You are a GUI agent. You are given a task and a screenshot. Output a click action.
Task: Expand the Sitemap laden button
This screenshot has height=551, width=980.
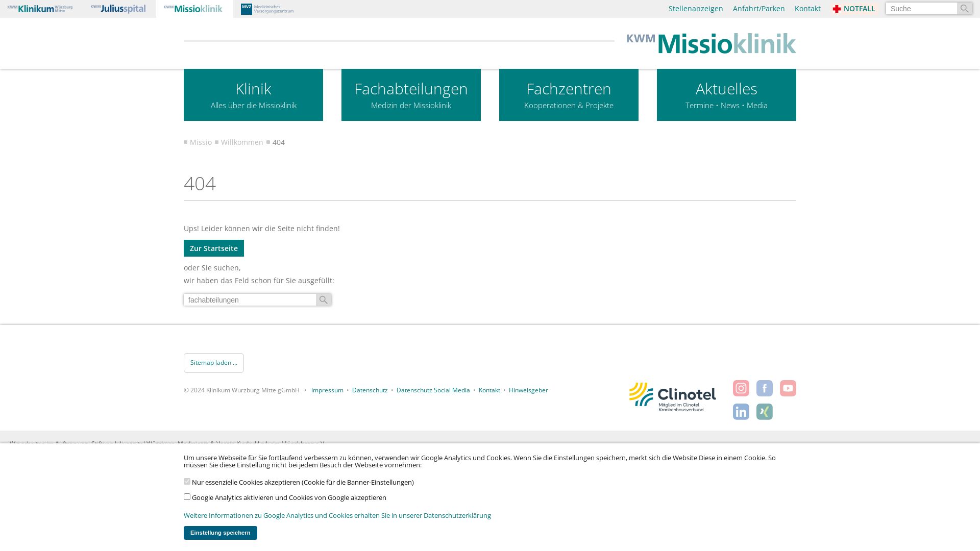(214, 363)
